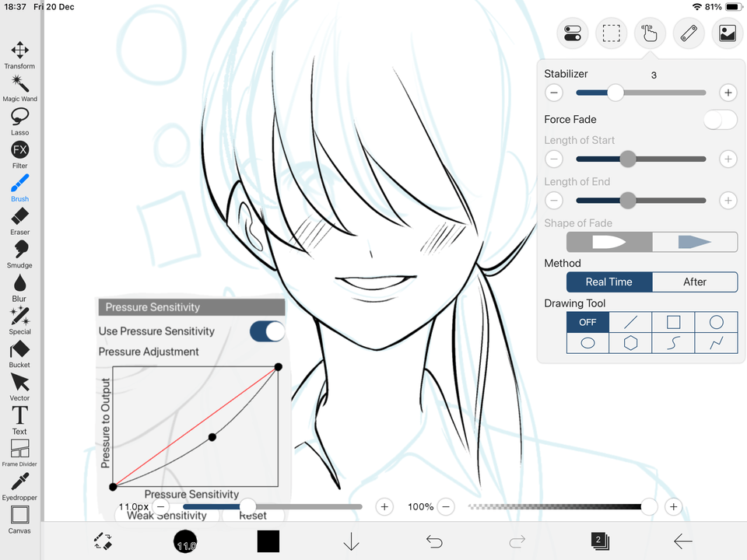Disable Use Pressure Sensitivity
747x560 pixels.
pyautogui.click(x=267, y=331)
